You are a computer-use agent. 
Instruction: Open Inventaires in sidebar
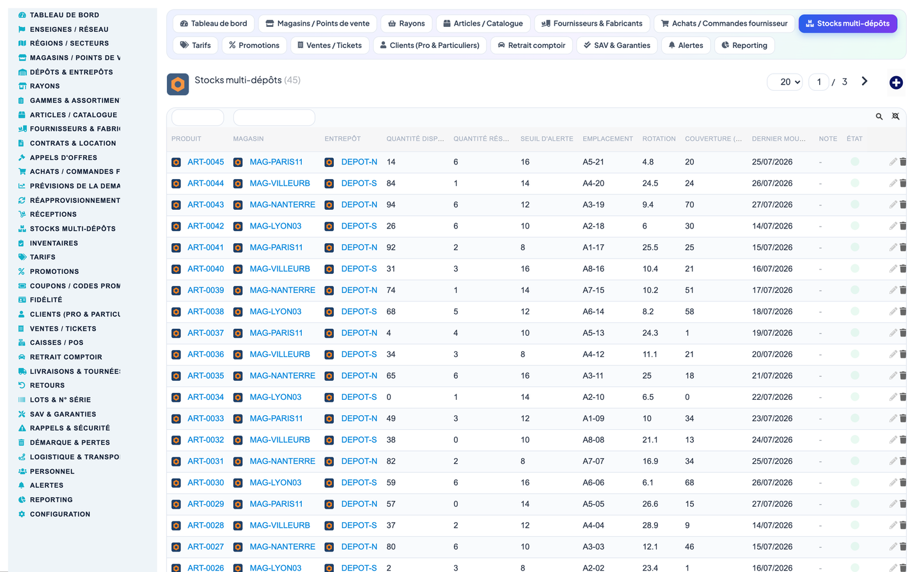[48, 243]
